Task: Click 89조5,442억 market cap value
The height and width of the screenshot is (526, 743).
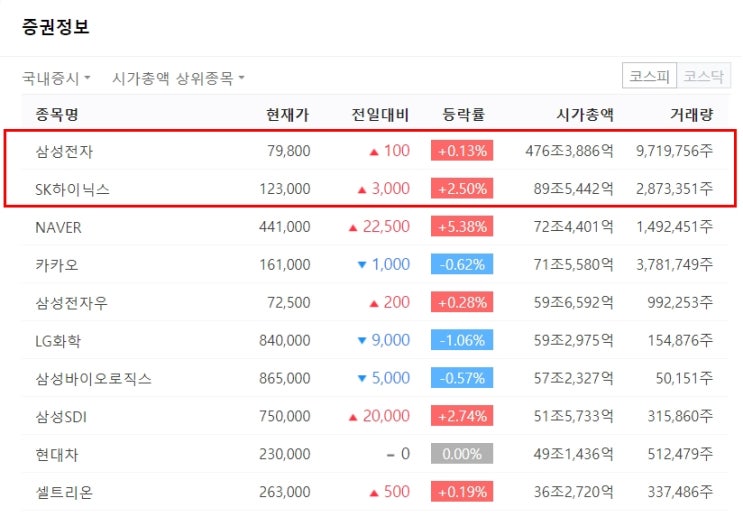Action: [574, 189]
